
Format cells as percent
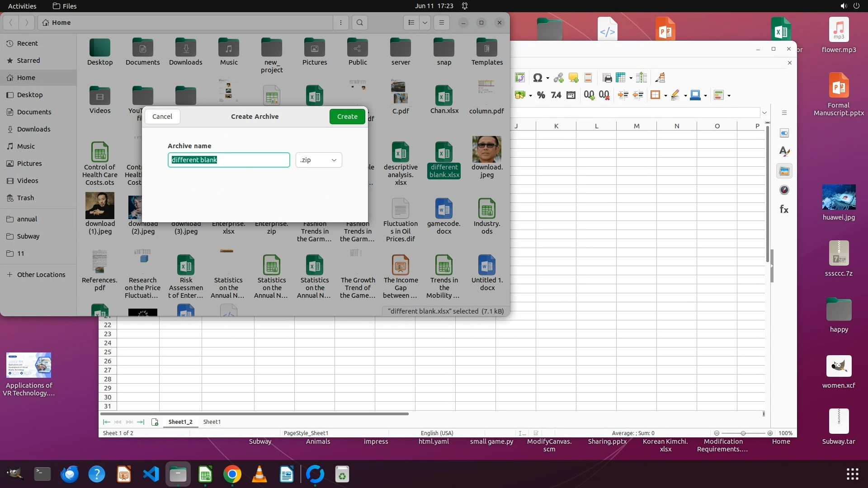click(x=541, y=95)
